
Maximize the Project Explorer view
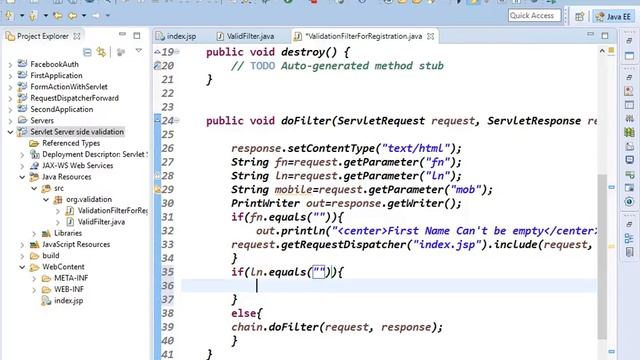tap(137, 36)
